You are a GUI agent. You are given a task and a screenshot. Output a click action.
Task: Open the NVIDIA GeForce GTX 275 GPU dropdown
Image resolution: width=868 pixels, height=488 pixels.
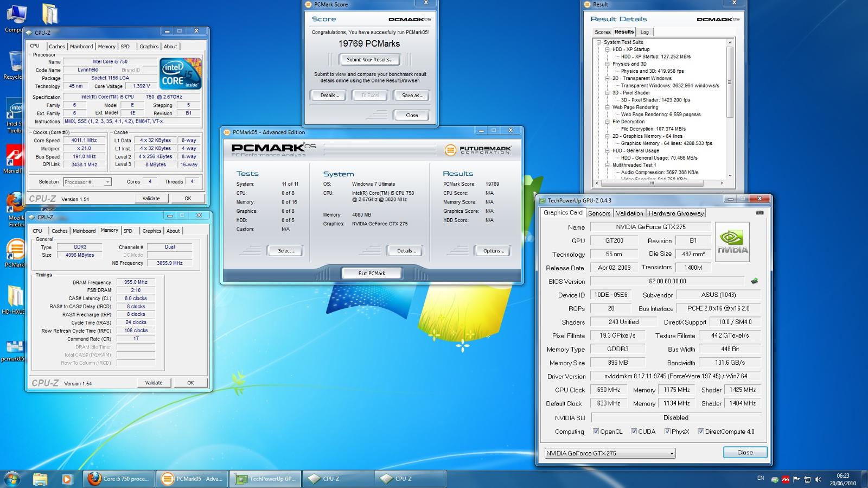coord(610,453)
